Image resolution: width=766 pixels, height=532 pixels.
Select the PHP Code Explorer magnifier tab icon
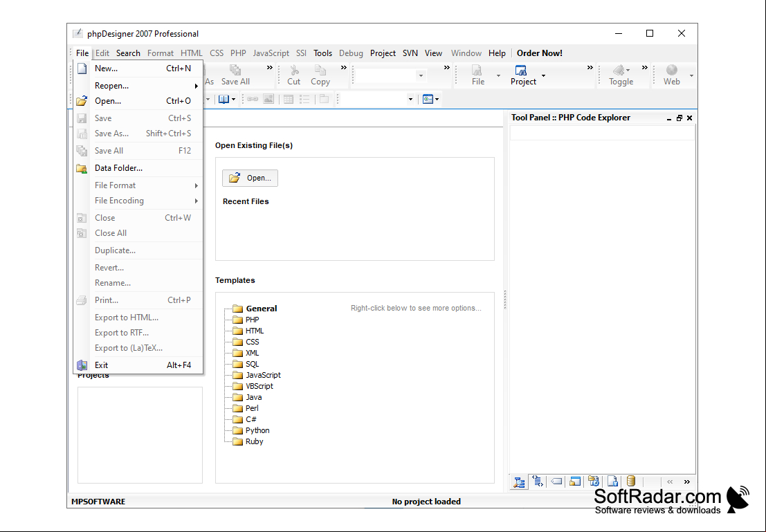tap(519, 482)
